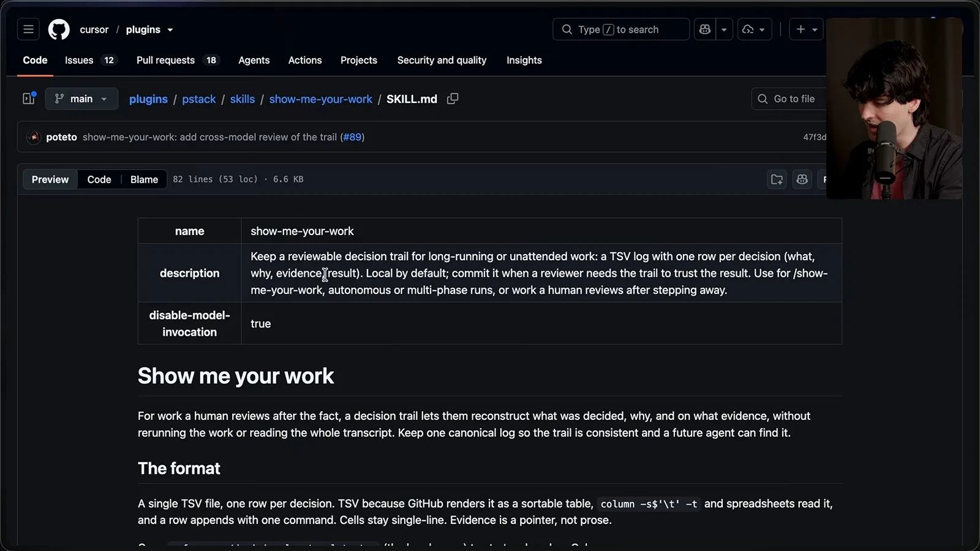Switch to the Code file view
The height and width of the screenshot is (551, 980).
point(99,179)
